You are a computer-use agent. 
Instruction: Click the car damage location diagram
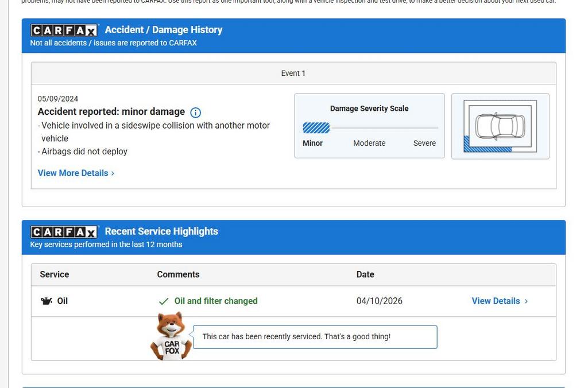(500, 126)
